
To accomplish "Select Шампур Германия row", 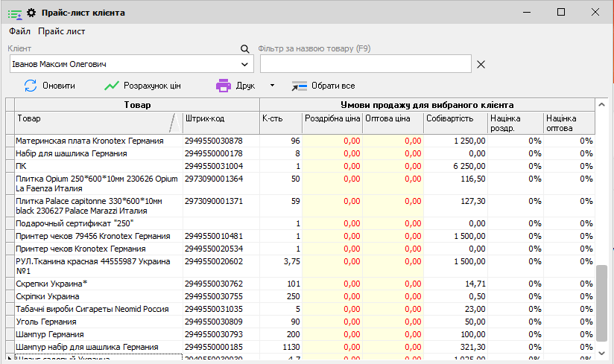I will click(x=97, y=335).
